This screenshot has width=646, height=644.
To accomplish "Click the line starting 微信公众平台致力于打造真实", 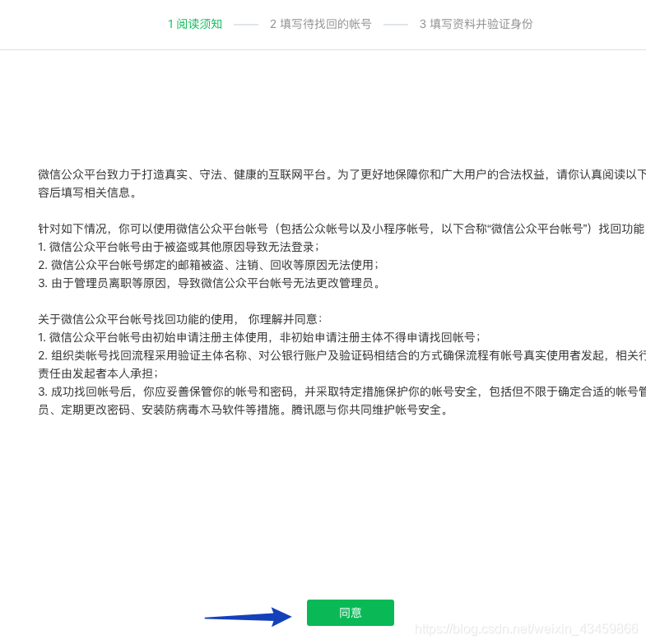I will (342, 174).
